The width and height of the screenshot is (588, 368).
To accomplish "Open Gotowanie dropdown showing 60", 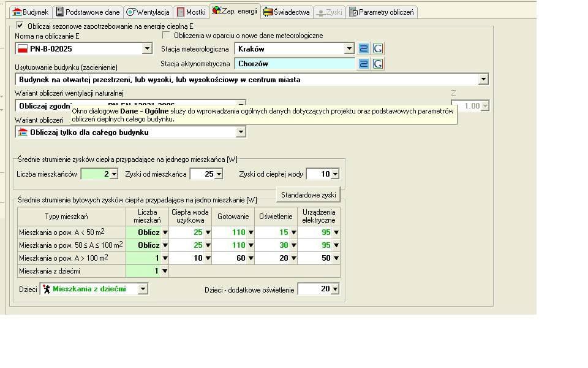I will click(251, 258).
